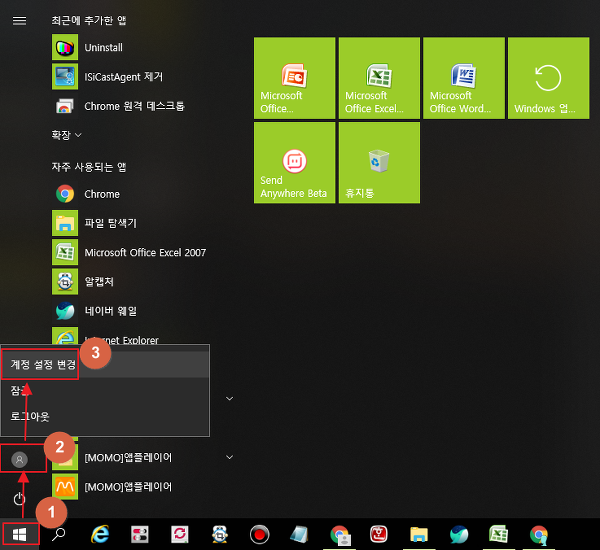
Task: Select 잠금 in the account menu
Action: pos(105,390)
